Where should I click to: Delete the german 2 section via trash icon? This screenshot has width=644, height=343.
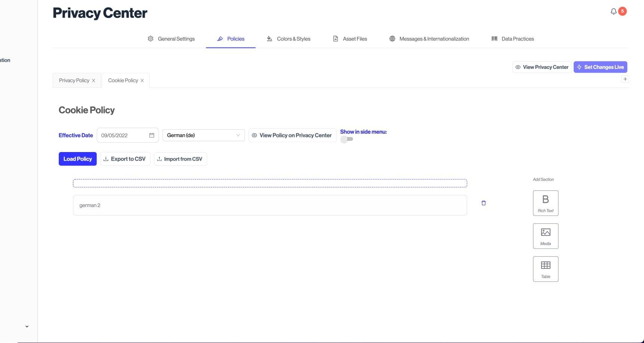click(483, 203)
